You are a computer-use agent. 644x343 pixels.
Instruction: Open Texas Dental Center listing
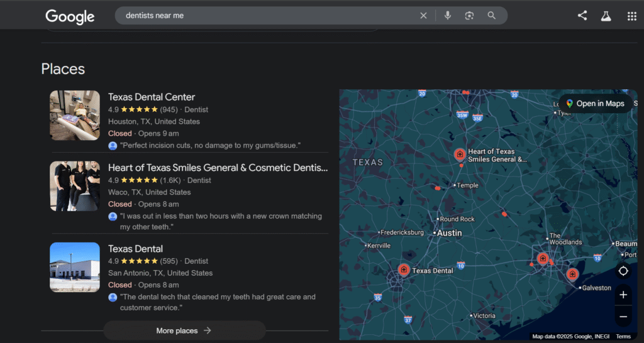pos(152,97)
